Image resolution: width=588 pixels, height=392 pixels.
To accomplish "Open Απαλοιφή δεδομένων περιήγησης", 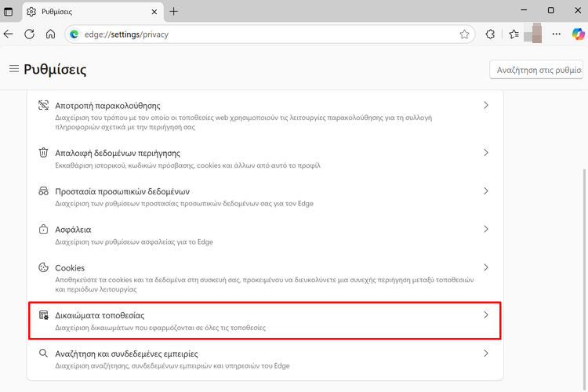I will [x=265, y=158].
